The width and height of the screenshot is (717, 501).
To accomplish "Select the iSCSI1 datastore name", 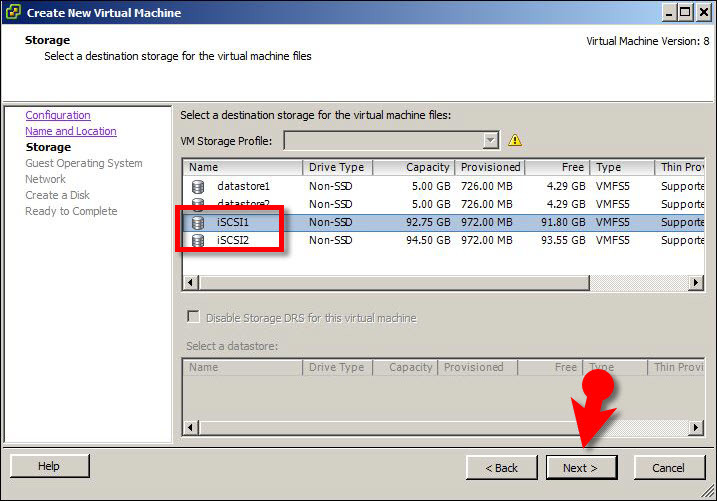I will [233, 223].
